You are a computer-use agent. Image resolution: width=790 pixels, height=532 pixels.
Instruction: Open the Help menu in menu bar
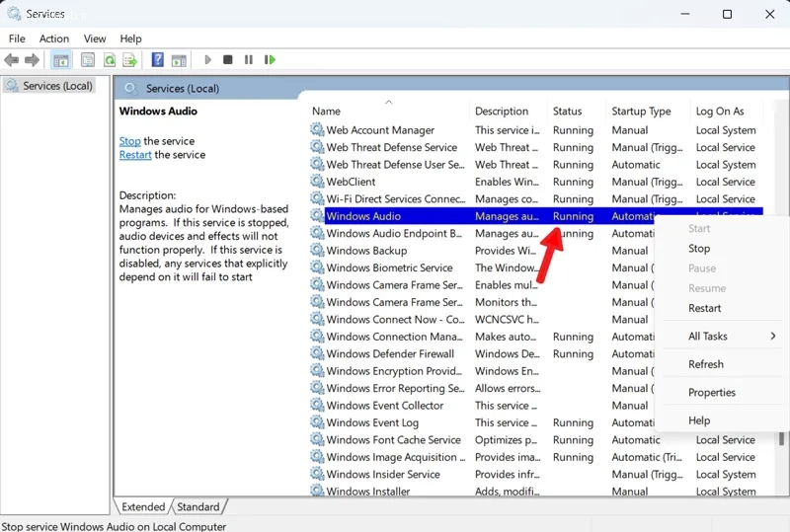click(x=130, y=38)
